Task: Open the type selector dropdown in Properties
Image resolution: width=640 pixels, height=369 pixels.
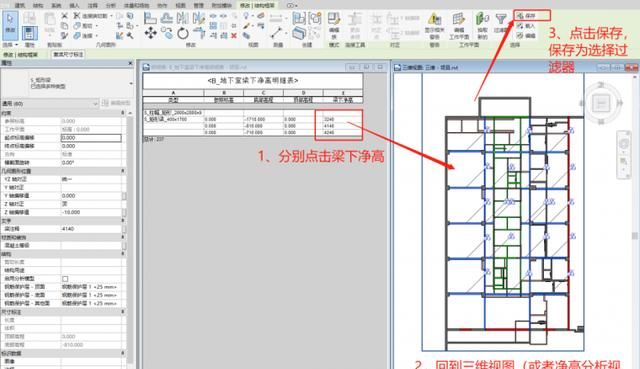Action: tap(131, 84)
